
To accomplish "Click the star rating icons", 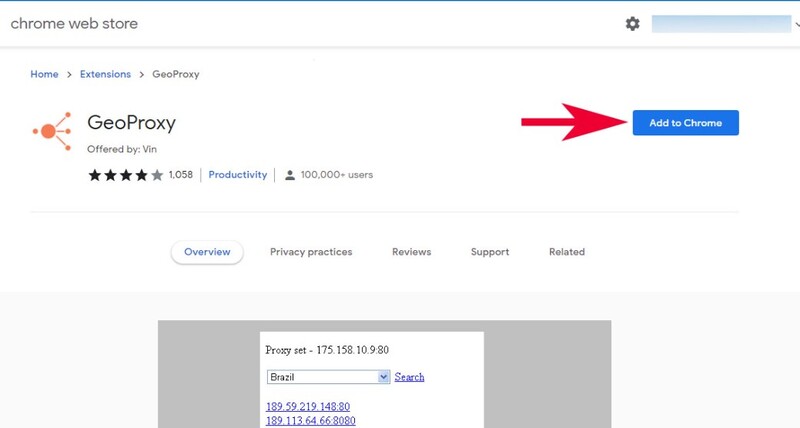I will tap(126, 175).
